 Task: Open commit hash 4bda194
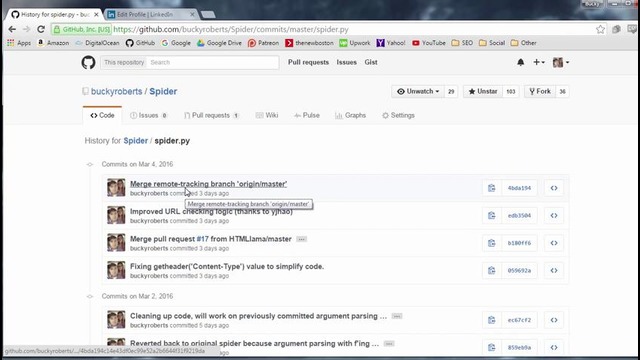(519, 188)
